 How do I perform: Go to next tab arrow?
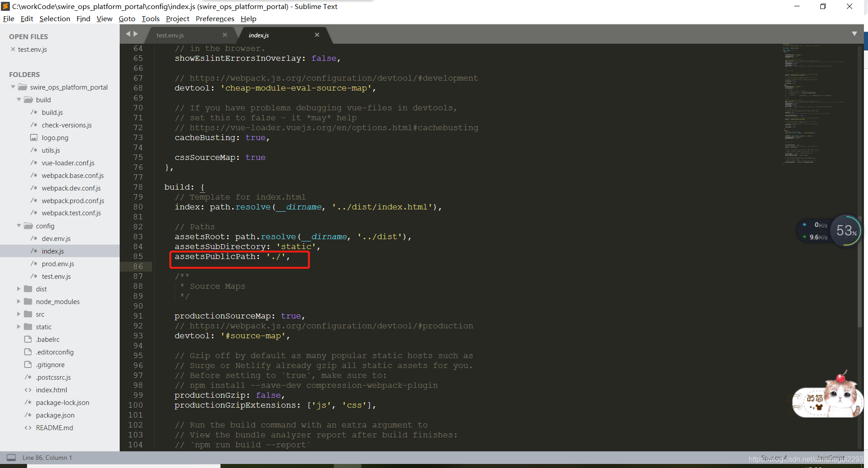pos(135,34)
